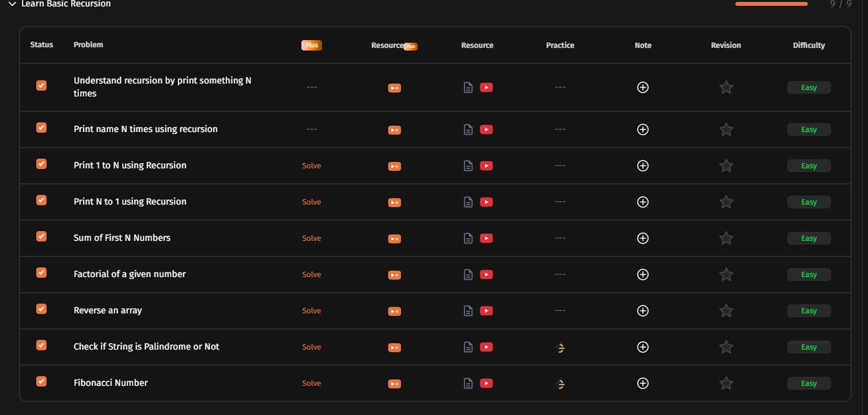This screenshot has height=415, width=868.
Task: Collapse the Learn Basic Recursion section
Action: pos(12,4)
